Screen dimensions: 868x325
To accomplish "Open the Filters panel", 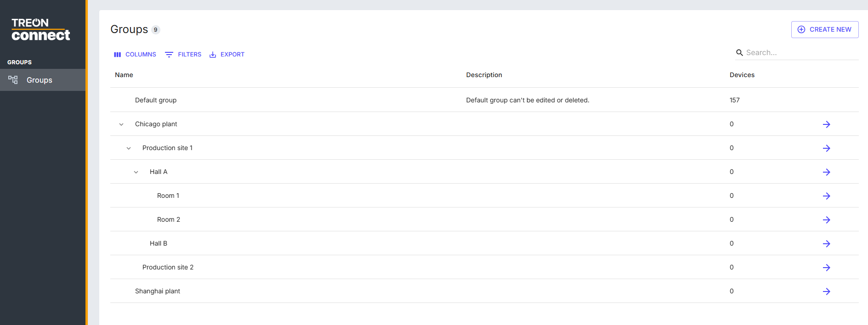I will [183, 55].
